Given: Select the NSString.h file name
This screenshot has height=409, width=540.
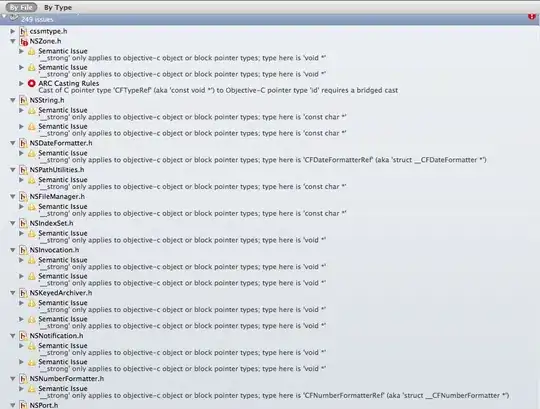Looking at the screenshot, I should [x=47, y=101].
